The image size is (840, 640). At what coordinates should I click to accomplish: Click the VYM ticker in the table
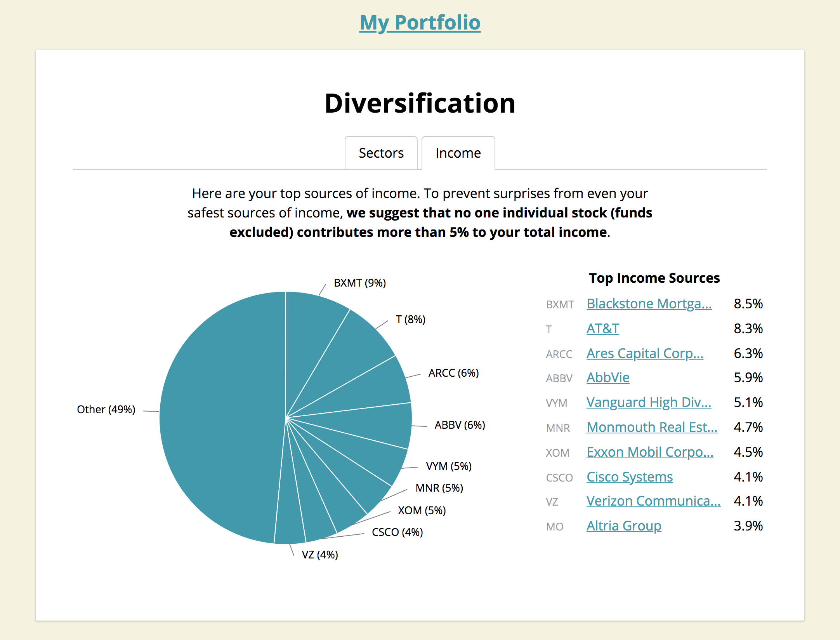pos(556,403)
